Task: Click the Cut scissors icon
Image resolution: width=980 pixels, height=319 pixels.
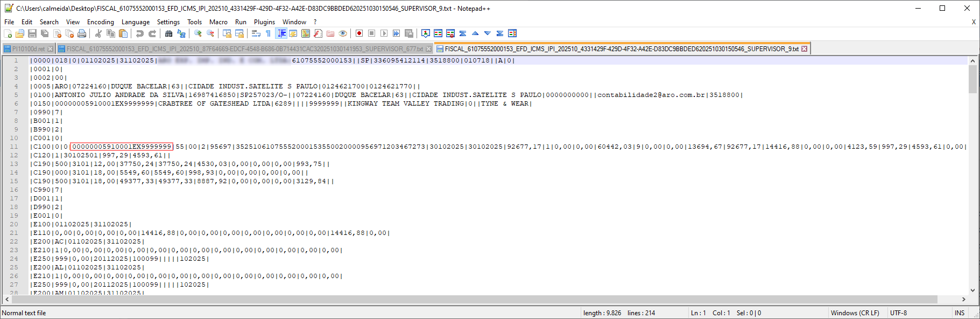Action: 98,33
